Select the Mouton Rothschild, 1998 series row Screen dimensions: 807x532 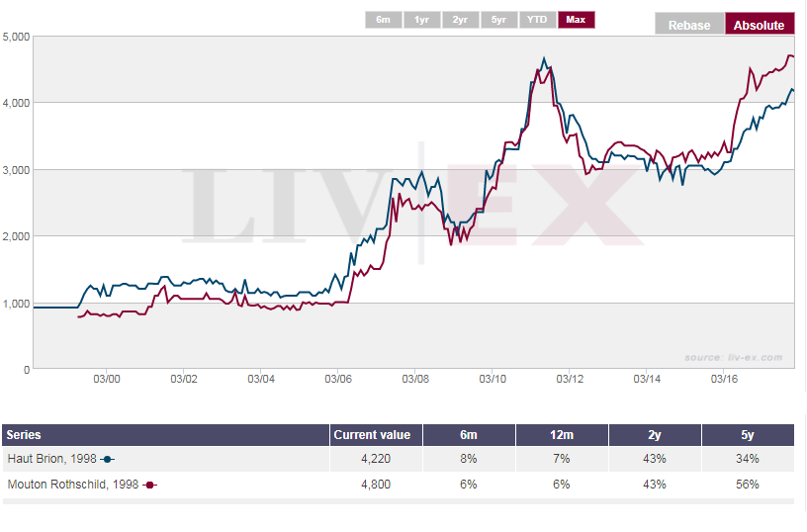[398, 485]
